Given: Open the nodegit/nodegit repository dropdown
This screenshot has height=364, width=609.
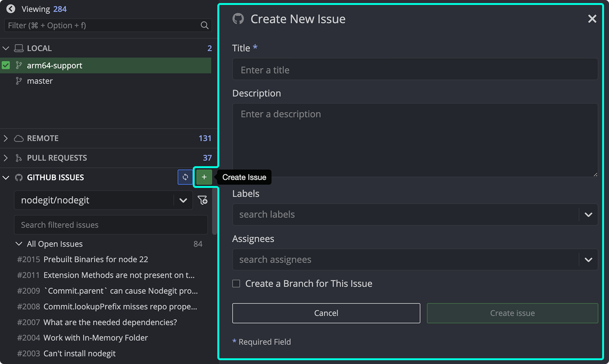Looking at the screenshot, I should (x=183, y=200).
